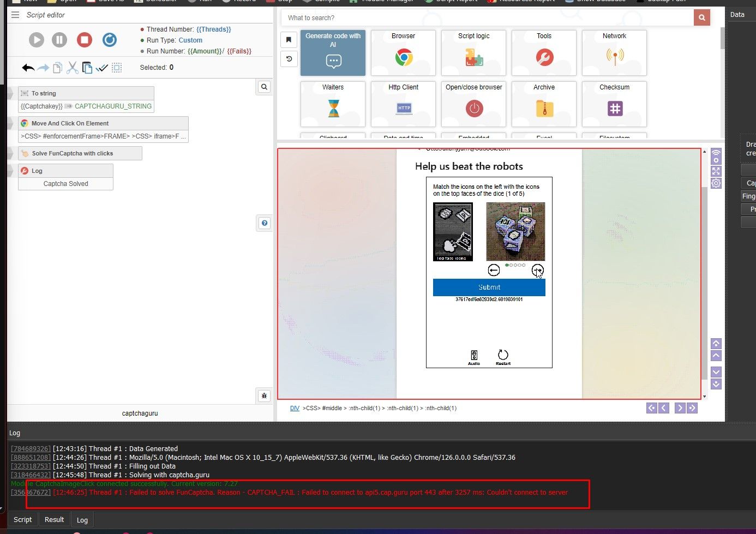Image resolution: width=756 pixels, height=534 pixels.
Task: Toggle the bookmark icon beside action panel
Action: (x=289, y=39)
